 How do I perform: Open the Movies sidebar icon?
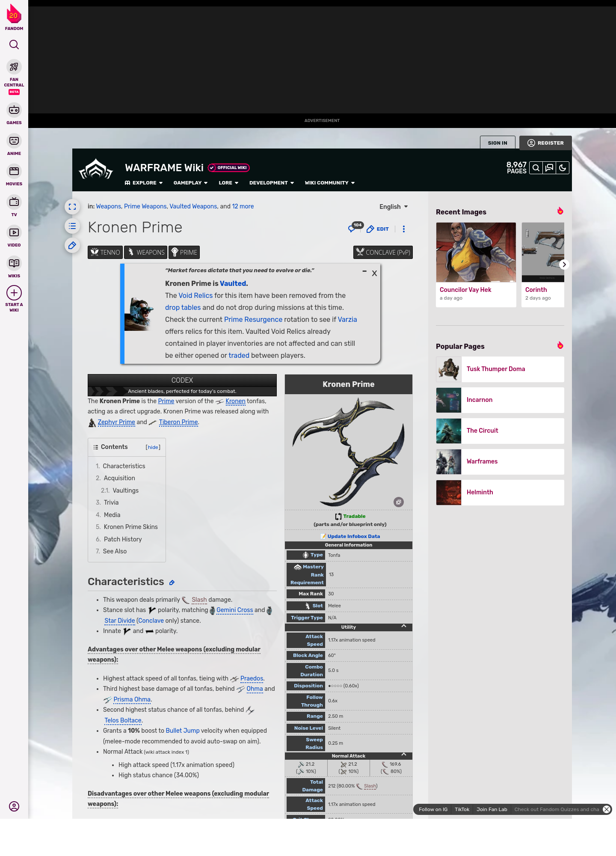(x=14, y=171)
